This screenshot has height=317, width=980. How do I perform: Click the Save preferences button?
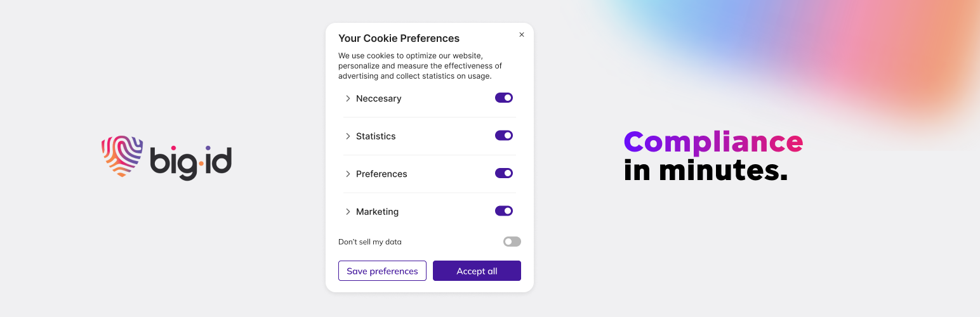tap(382, 271)
